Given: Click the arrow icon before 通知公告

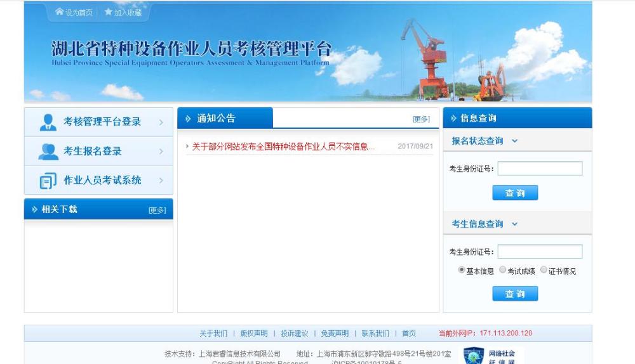Looking at the screenshot, I should click(188, 119).
